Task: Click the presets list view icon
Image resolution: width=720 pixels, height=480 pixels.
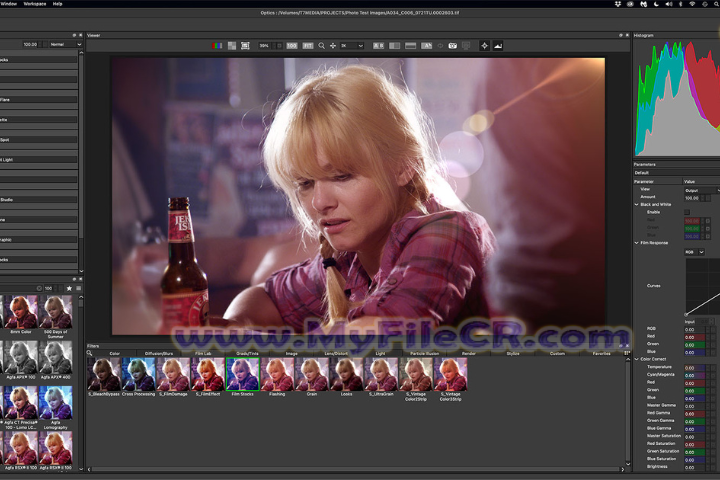Action: 79,288
